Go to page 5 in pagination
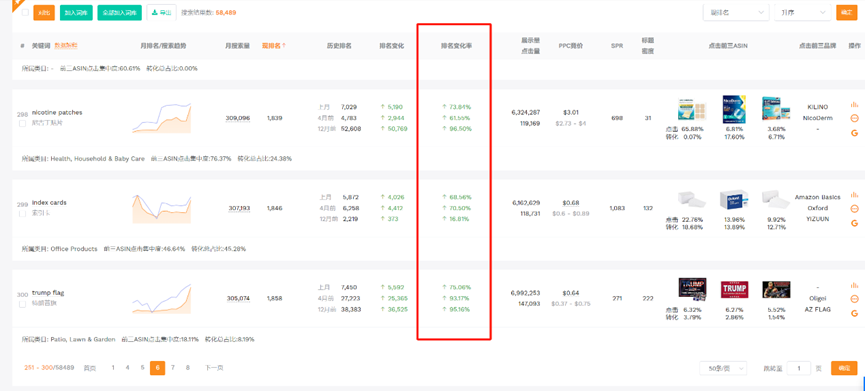This screenshot has width=865, height=391. 142,368
